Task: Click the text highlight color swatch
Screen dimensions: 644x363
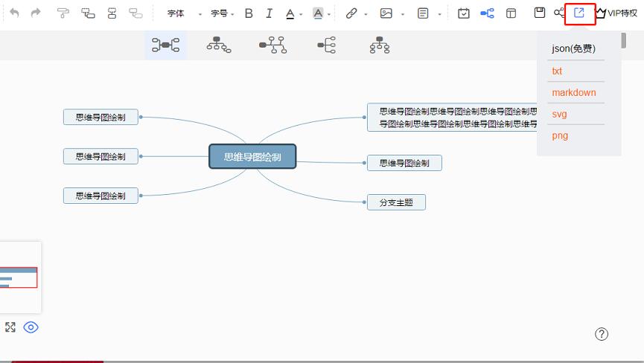Action: tap(318, 13)
